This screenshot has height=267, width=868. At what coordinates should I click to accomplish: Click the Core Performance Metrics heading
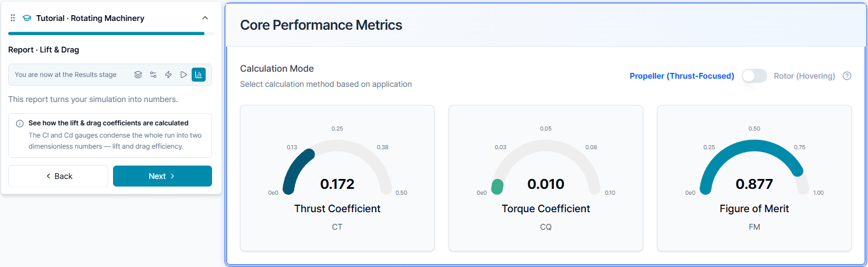pyautogui.click(x=321, y=25)
